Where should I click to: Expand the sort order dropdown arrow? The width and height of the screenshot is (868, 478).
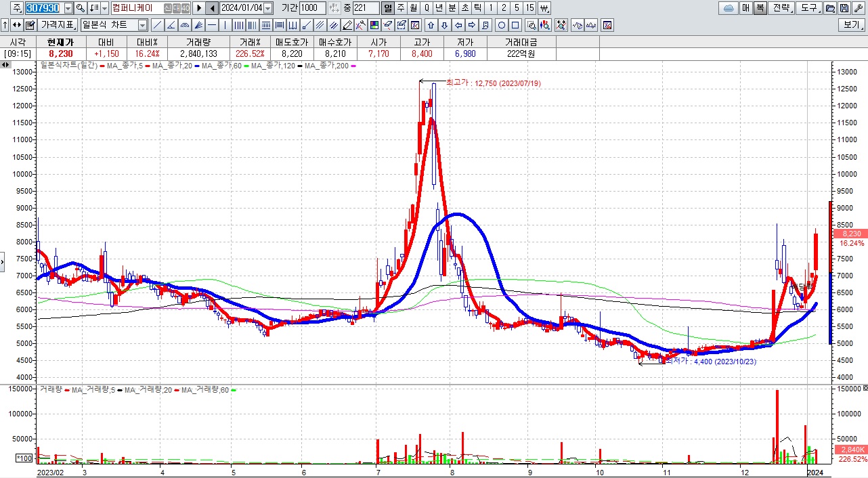(104, 8)
